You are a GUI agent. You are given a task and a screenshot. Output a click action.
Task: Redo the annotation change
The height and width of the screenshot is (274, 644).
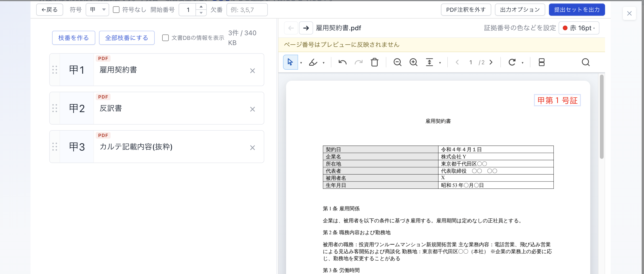[359, 62]
